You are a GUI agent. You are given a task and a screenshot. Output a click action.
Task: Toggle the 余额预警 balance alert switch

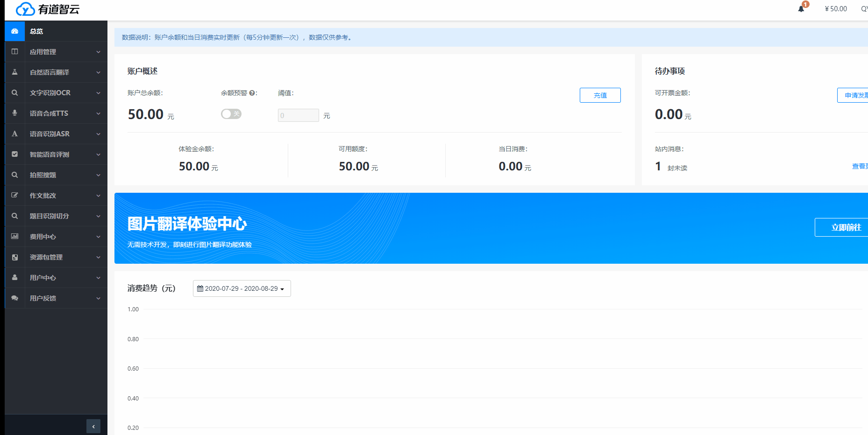tap(231, 114)
